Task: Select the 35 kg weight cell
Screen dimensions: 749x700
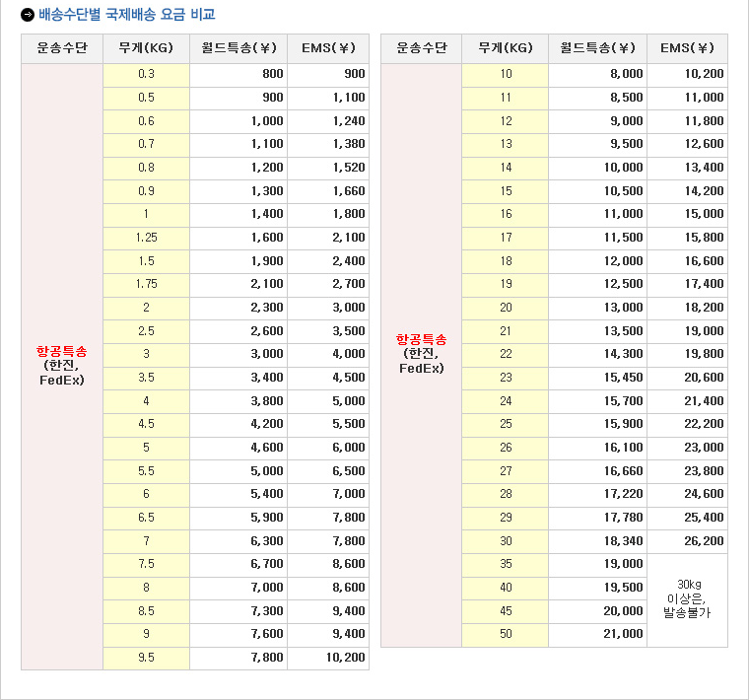Action: 506,564
